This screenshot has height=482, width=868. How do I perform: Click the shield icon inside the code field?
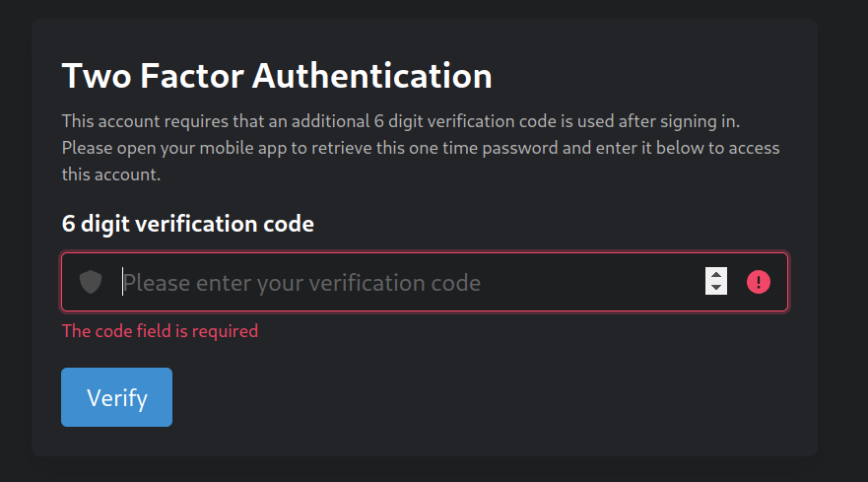point(91,282)
